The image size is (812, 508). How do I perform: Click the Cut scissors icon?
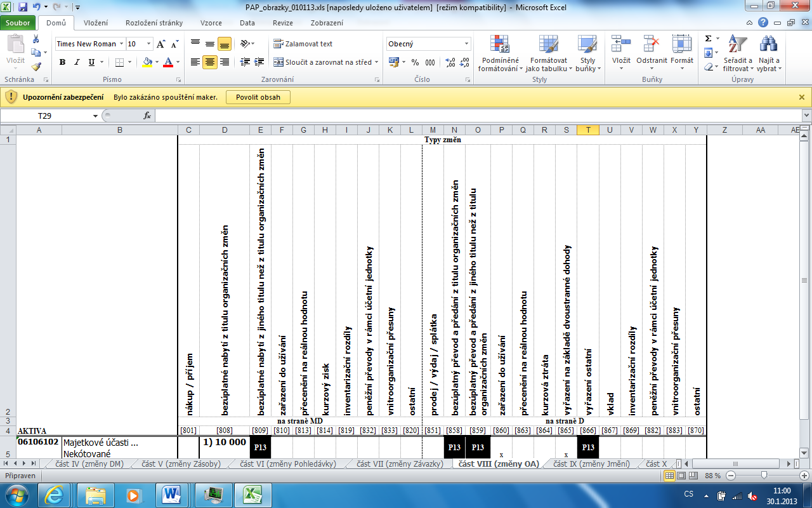click(36, 39)
